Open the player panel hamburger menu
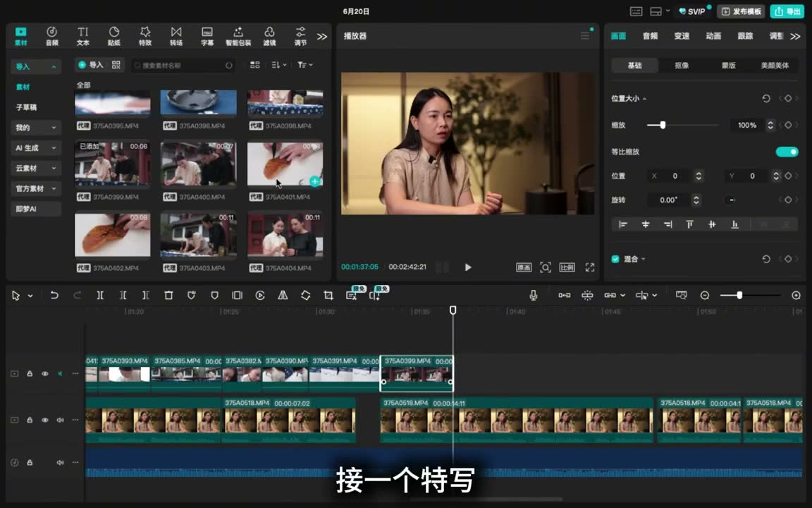The image size is (812, 508). [585, 36]
